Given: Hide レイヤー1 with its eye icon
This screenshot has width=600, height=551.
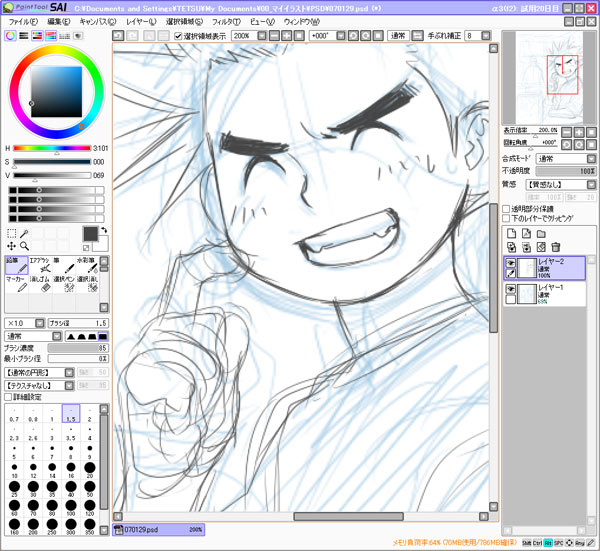Looking at the screenshot, I should click(510, 289).
